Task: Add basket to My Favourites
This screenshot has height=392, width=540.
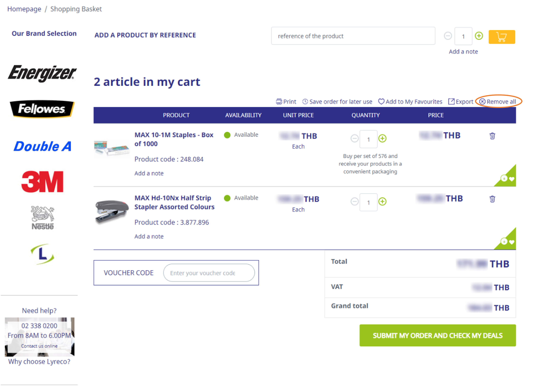Action: coord(410,102)
